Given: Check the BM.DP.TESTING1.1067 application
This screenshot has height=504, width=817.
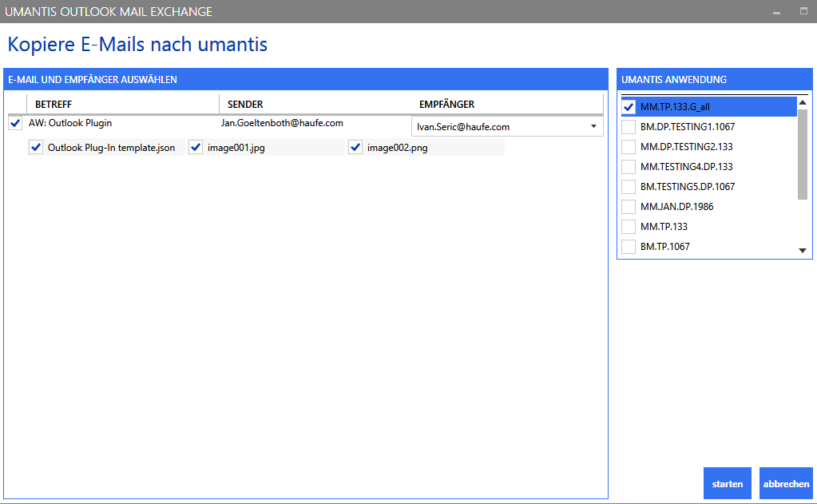Looking at the screenshot, I should pos(629,127).
